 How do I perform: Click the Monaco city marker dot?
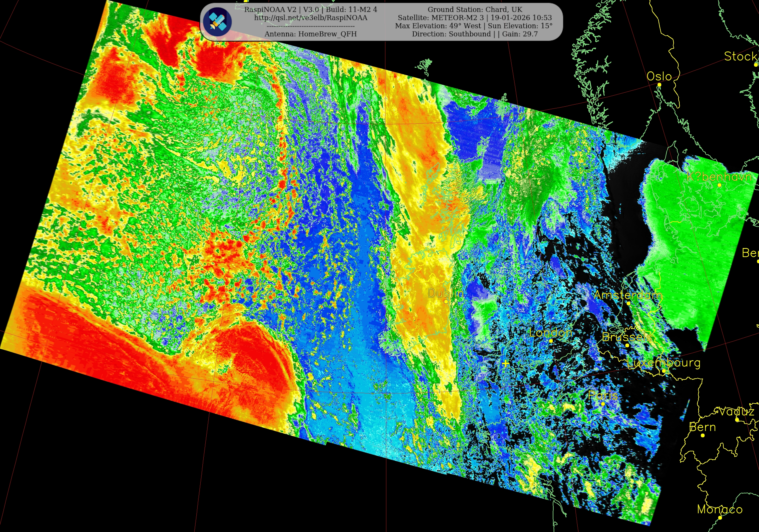click(x=720, y=517)
